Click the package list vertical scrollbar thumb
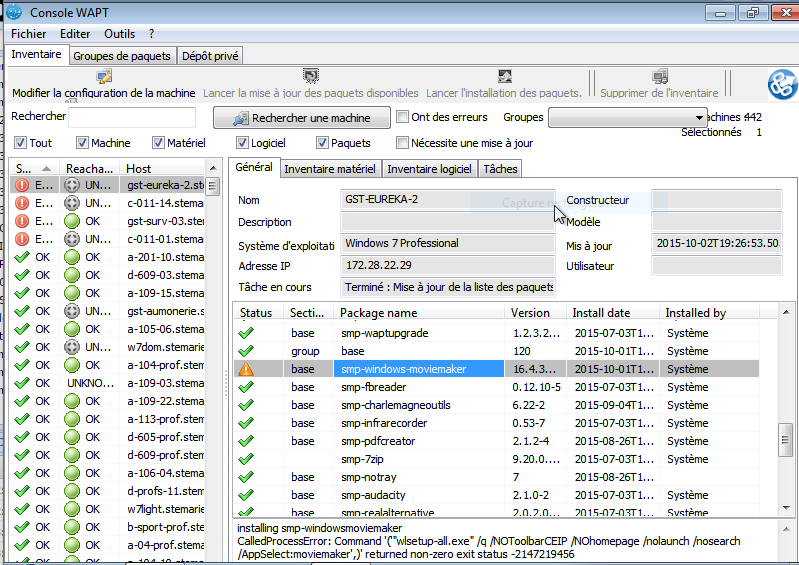The width and height of the screenshot is (799, 565). pos(785,440)
